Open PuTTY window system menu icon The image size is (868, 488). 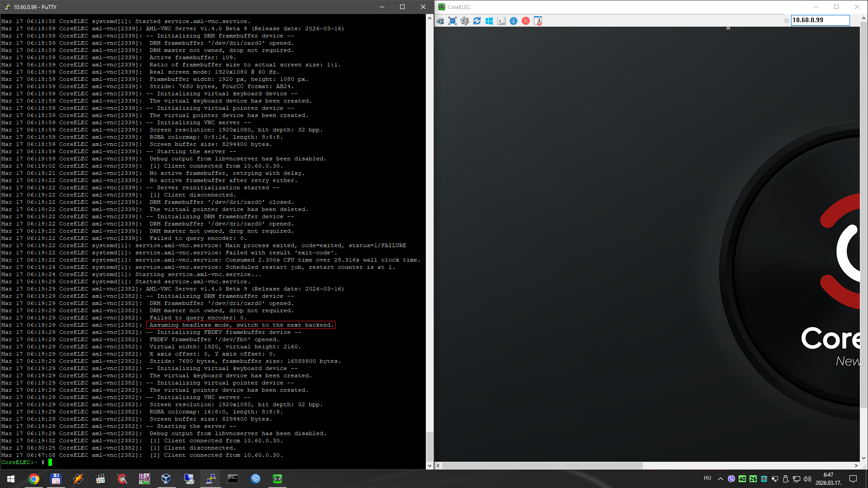coord(7,7)
